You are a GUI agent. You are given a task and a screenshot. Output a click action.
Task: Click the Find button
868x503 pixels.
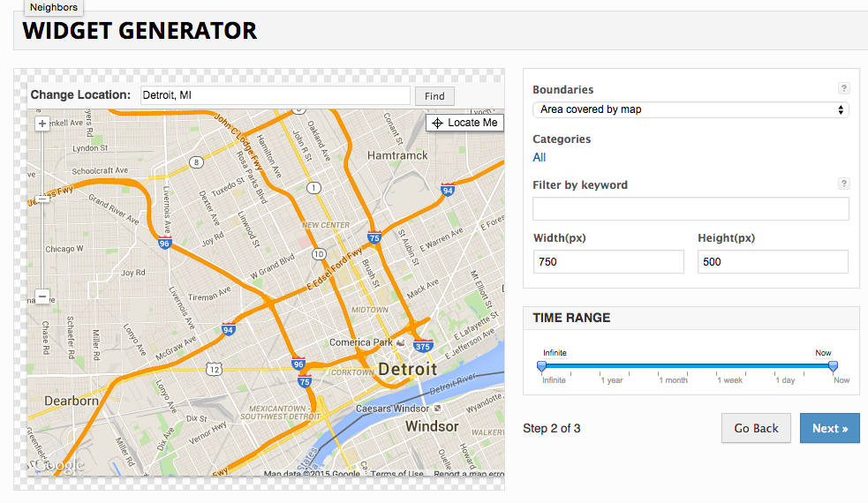point(434,96)
